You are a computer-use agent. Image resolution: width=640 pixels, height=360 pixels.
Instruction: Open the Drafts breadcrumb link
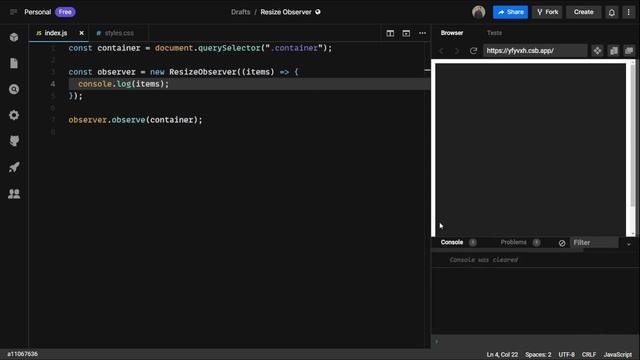click(240, 12)
